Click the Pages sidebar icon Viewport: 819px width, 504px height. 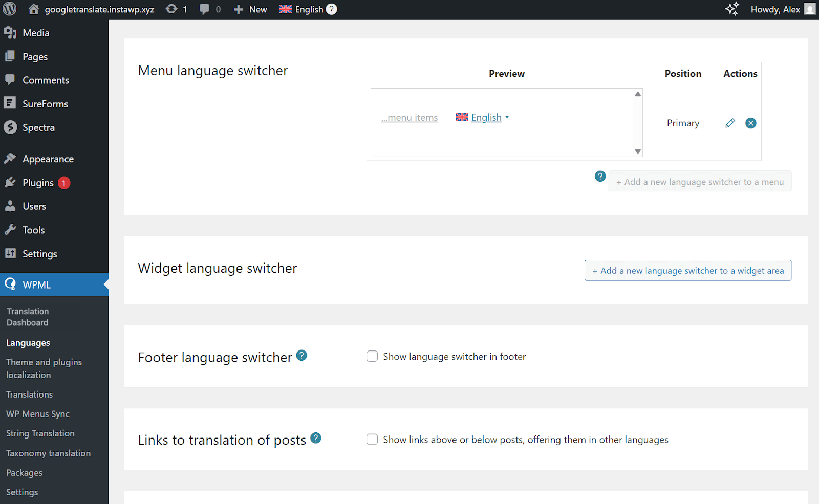[x=10, y=56]
